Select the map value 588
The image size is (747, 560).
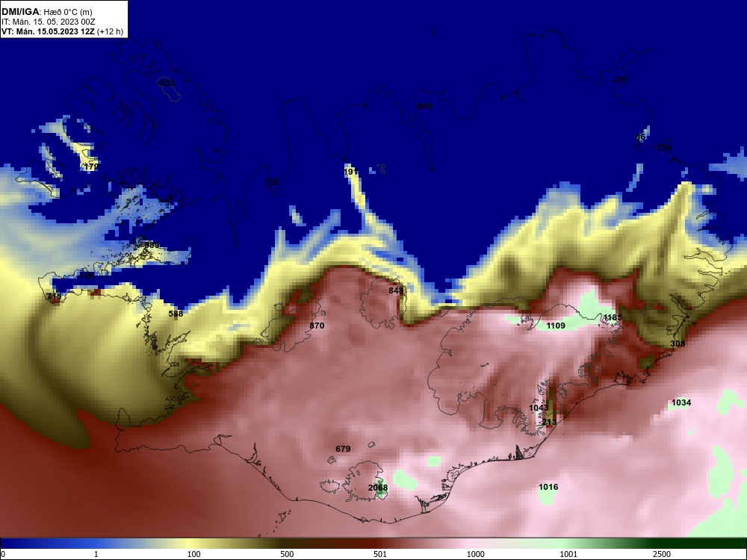(176, 314)
